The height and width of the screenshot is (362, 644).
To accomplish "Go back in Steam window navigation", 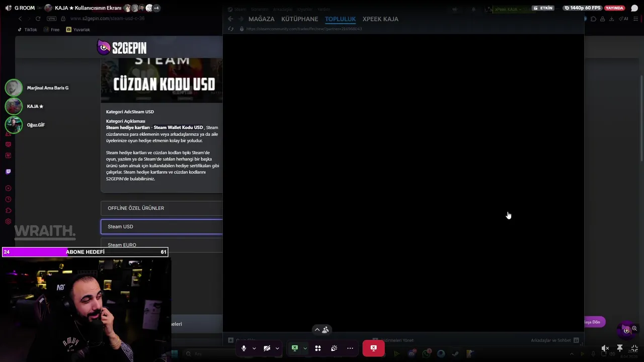I will click(230, 19).
